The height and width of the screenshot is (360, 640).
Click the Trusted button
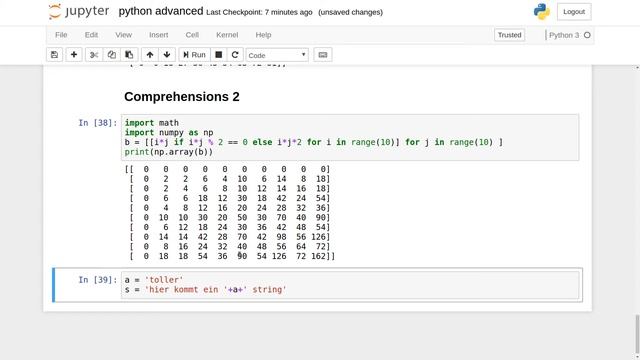[x=509, y=35]
